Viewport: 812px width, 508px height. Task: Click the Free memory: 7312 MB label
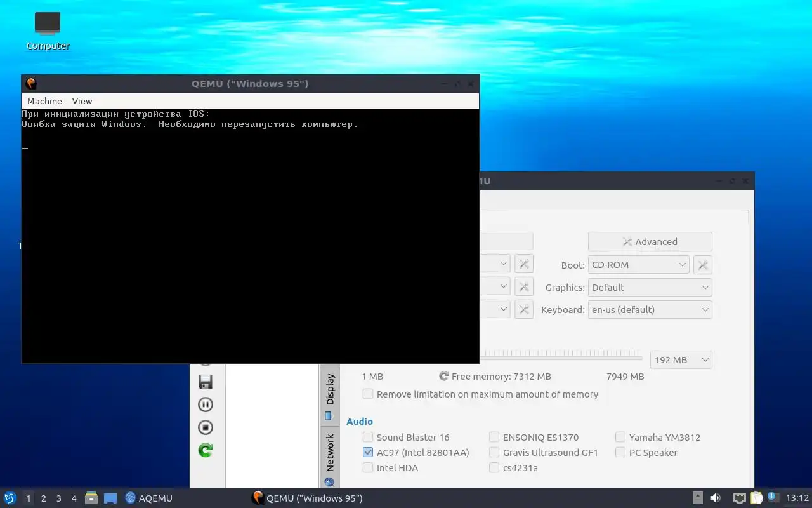(501, 377)
